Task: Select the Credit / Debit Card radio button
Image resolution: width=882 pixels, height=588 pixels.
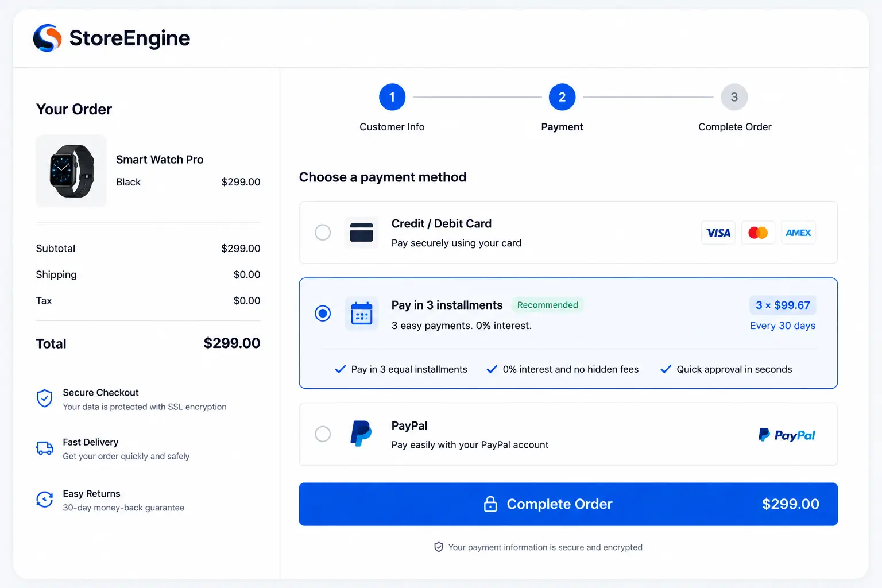Action: [x=323, y=233]
